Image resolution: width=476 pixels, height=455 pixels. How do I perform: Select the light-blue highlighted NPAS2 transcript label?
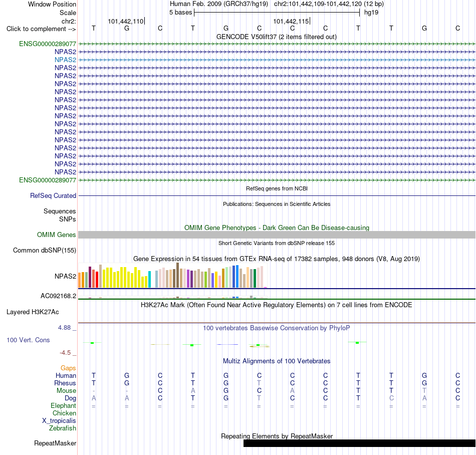(x=65, y=60)
